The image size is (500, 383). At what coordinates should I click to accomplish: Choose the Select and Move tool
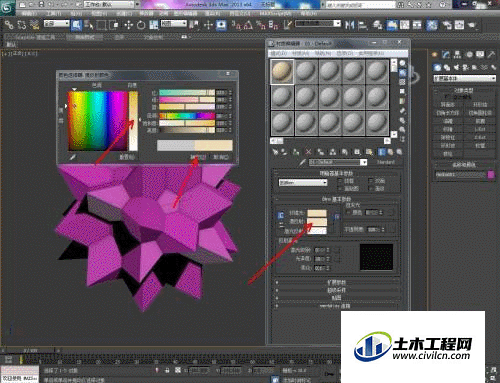pos(128,25)
